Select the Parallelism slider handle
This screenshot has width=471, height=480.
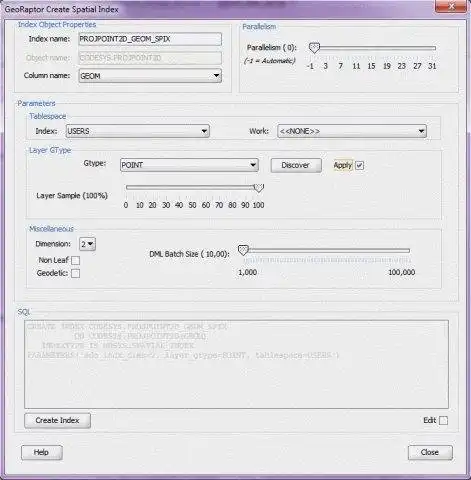(314, 48)
